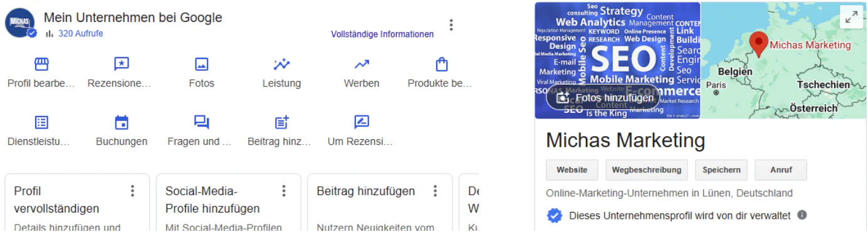Open Werben trending arrow icon
Viewport: 868px width, 232px height.
[362, 64]
